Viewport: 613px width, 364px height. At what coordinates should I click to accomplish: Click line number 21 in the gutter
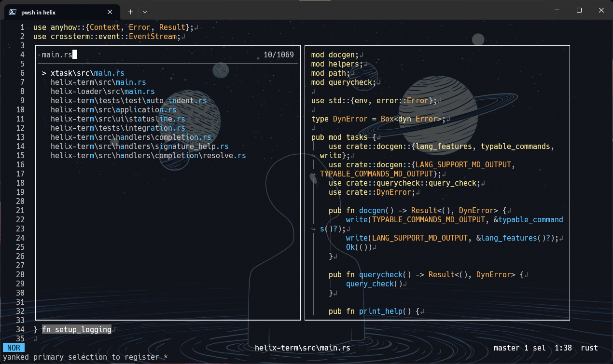pos(20,210)
